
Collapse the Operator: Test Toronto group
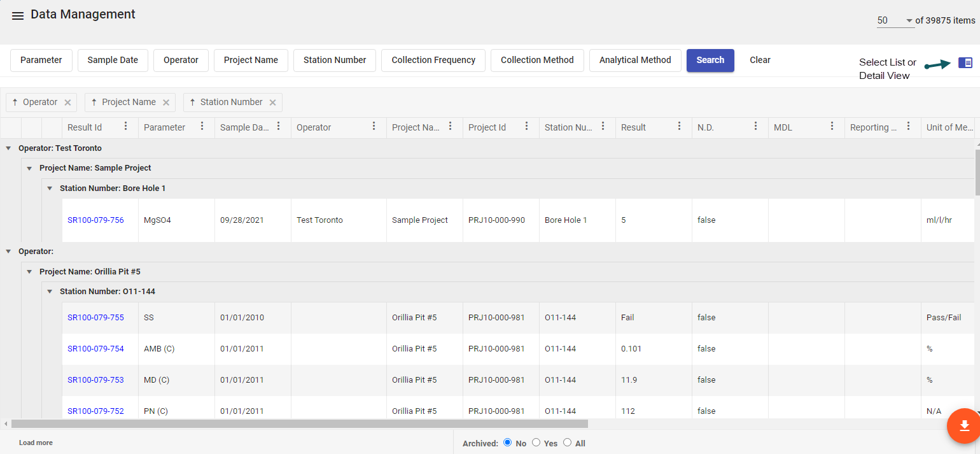pos(8,148)
